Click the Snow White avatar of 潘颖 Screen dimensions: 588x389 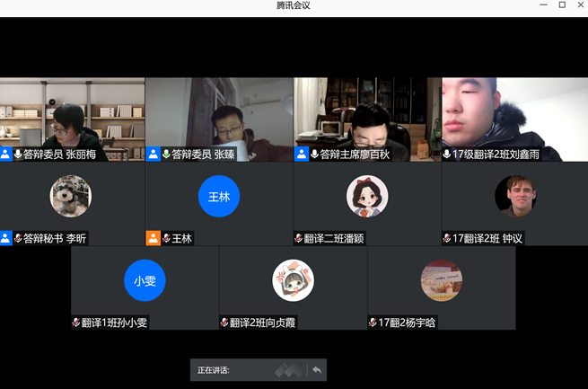click(367, 196)
